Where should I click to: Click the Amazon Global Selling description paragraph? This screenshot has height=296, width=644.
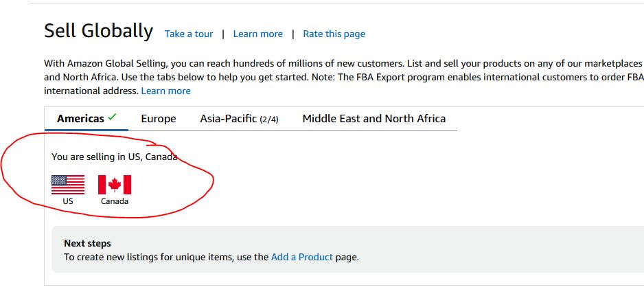(344, 78)
